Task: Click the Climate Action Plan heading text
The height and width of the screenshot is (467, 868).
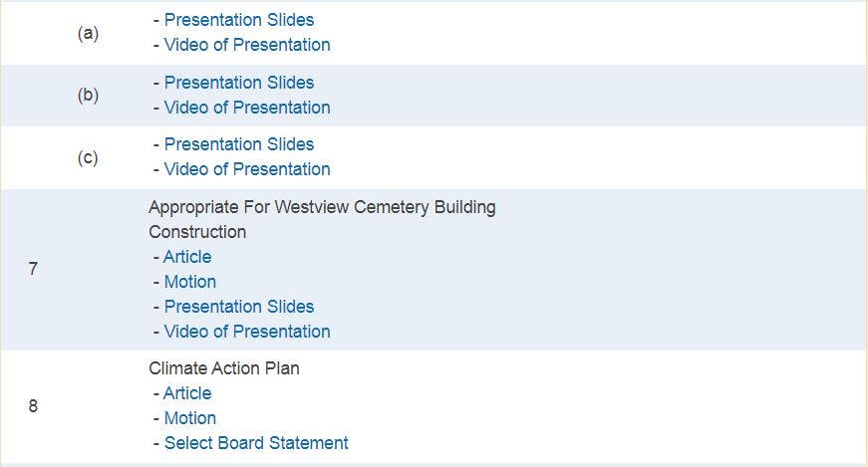Action: point(224,368)
